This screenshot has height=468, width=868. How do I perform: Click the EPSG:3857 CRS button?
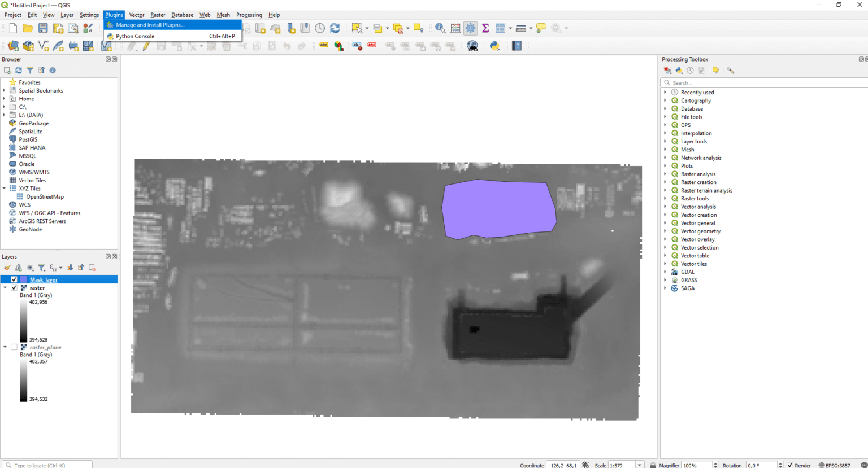pos(834,465)
